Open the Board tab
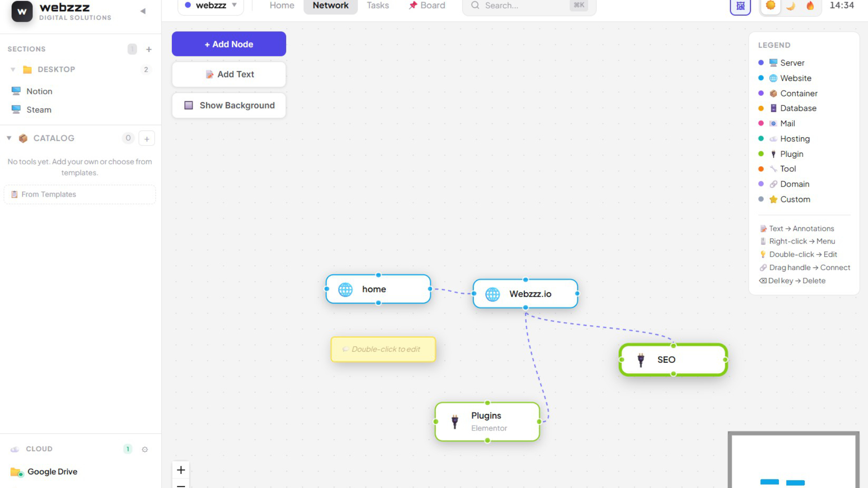The height and width of the screenshot is (488, 868). [427, 6]
